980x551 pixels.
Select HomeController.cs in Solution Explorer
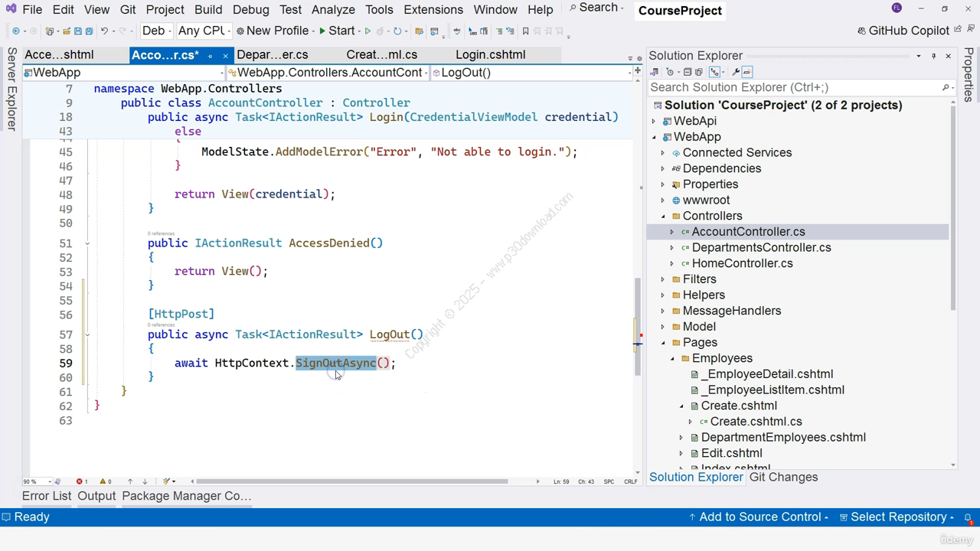click(742, 263)
